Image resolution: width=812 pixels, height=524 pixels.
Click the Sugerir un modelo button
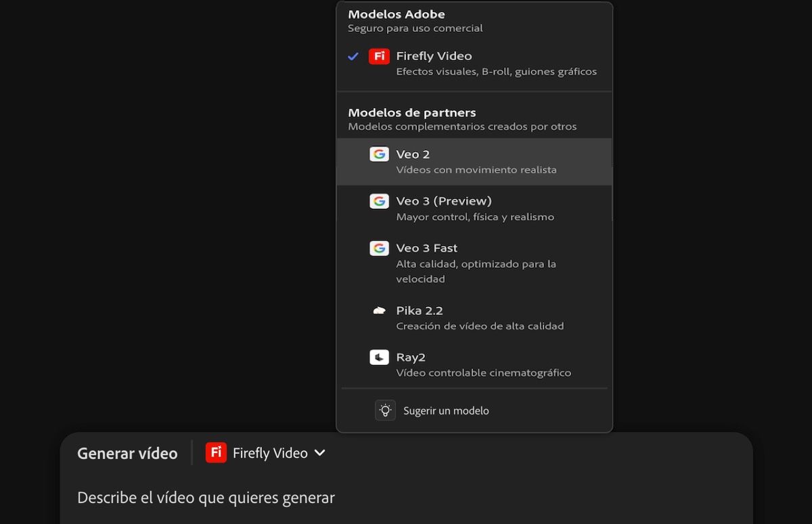[x=433, y=410]
